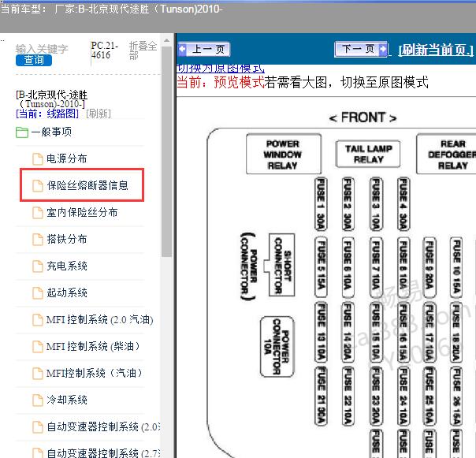Click the sidebar scrollbar up arrow
Image resolution: width=476 pixels, height=458 pixels.
coord(166,40)
